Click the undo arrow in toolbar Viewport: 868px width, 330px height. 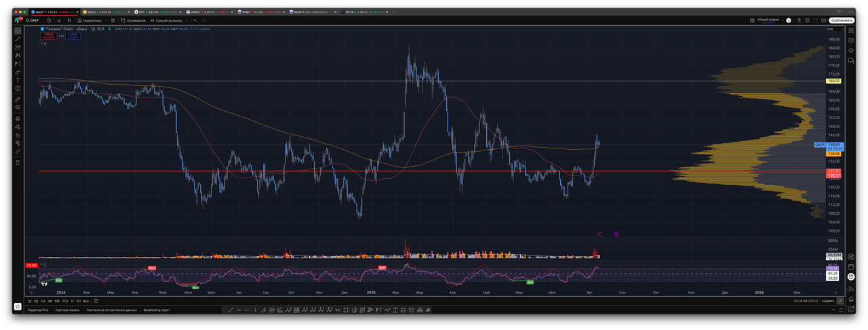pyautogui.click(x=195, y=20)
